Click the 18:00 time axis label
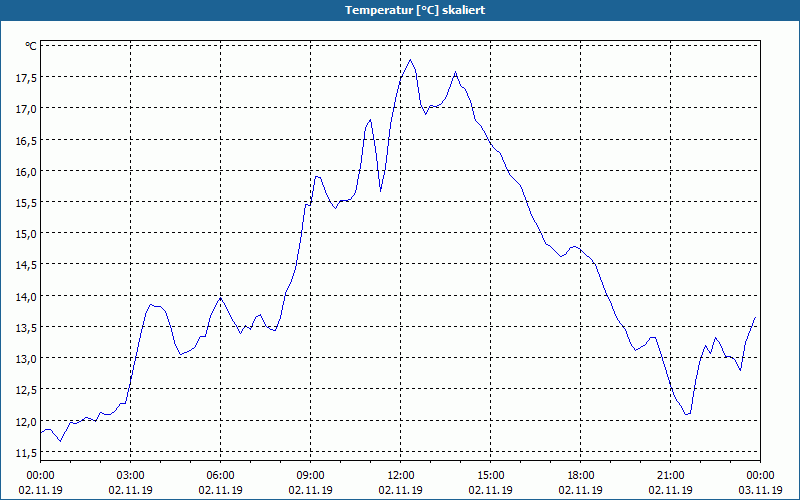 click(581, 475)
